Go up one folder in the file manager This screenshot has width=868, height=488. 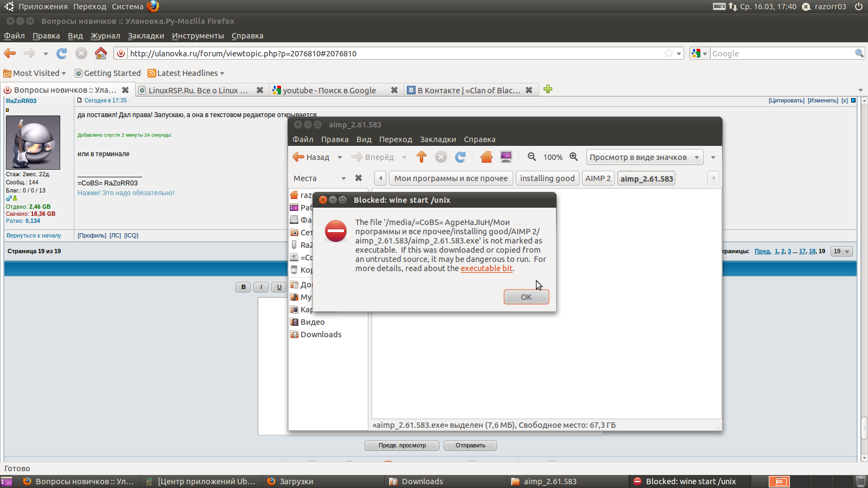click(422, 157)
